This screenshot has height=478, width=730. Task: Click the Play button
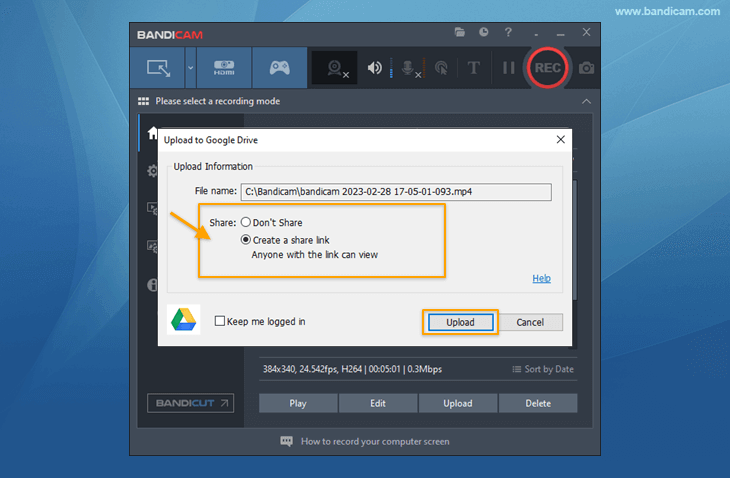tap(298, 403)
